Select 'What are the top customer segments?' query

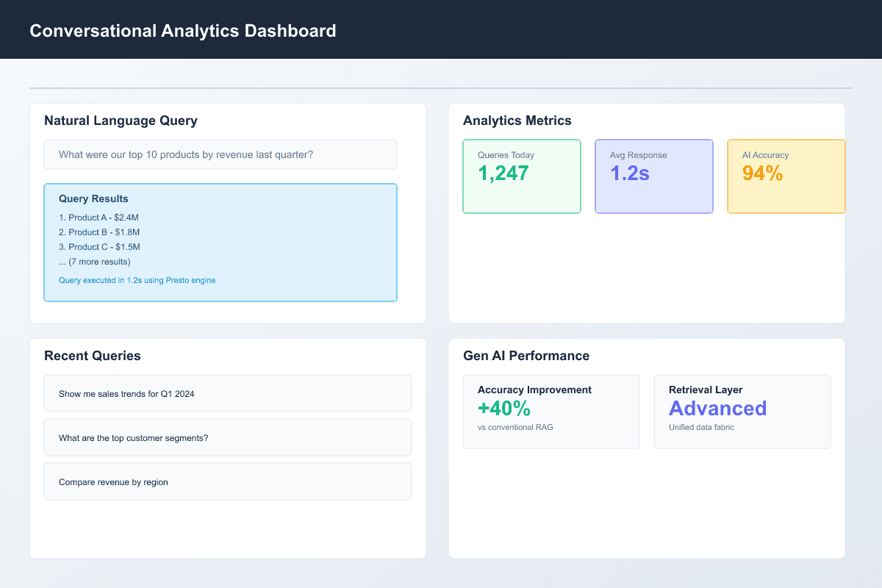(228, 437)
